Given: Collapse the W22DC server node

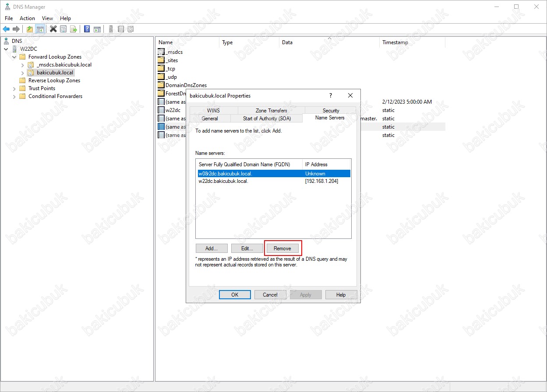Looking at the screenshot, I should (6, 49).
